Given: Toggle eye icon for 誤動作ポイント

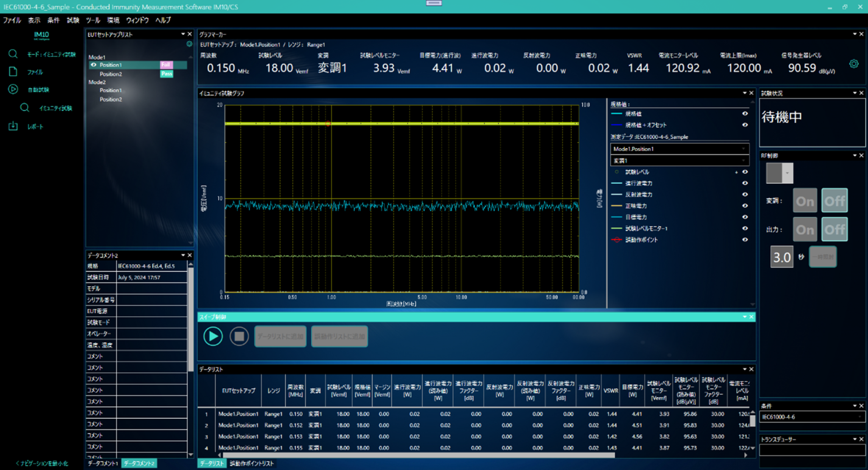Looking at the screenshot, I should (745, 240).
